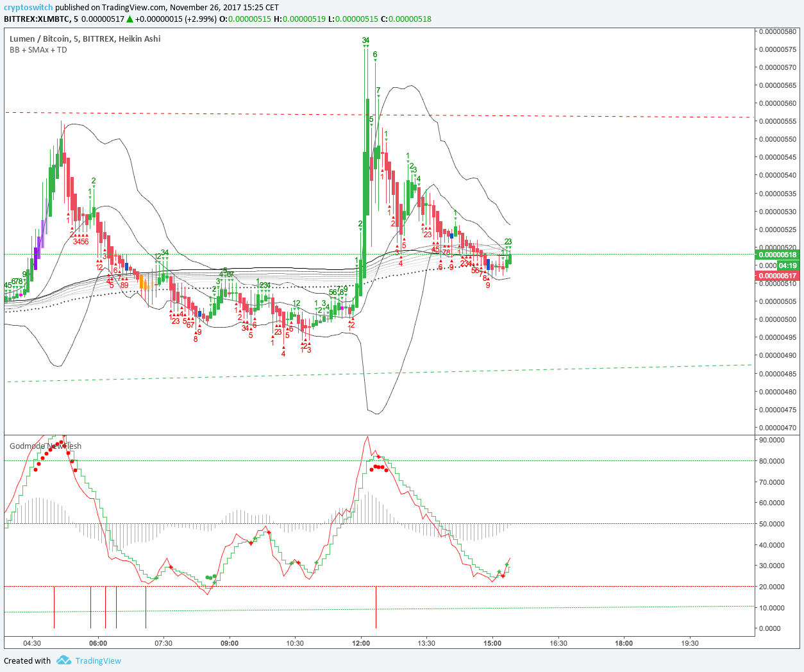The width and height of the screenshot is (804, 672).
Task: Click the 50.0000 oscillator axis value
Action: coord(772,524)
